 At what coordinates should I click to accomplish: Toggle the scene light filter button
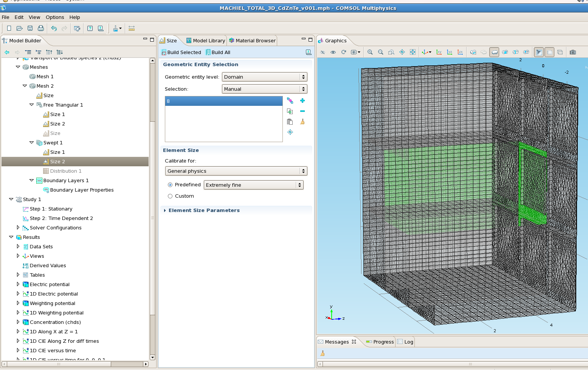(539, 52)
